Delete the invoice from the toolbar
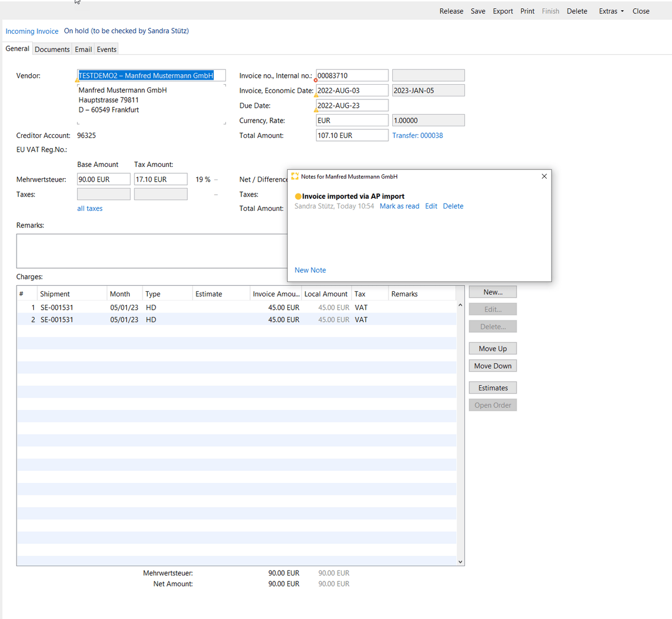Screen dimensions: 672x619 coord(577,11)
